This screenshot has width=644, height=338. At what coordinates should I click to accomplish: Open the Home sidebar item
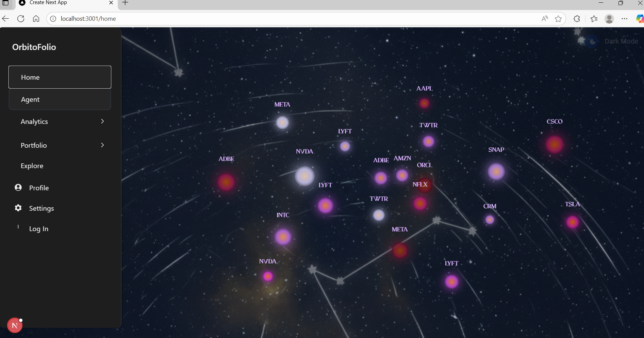click(60, 77)
